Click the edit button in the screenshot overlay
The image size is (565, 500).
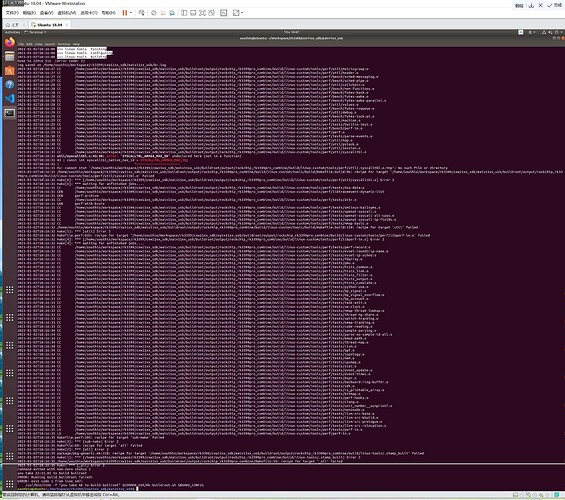[519, 6]
